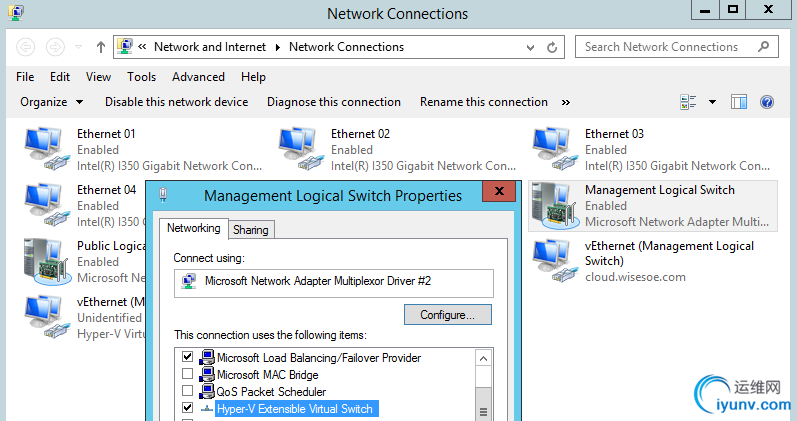Click the Microsoft MAC Bridge icon

pos(206,375)
